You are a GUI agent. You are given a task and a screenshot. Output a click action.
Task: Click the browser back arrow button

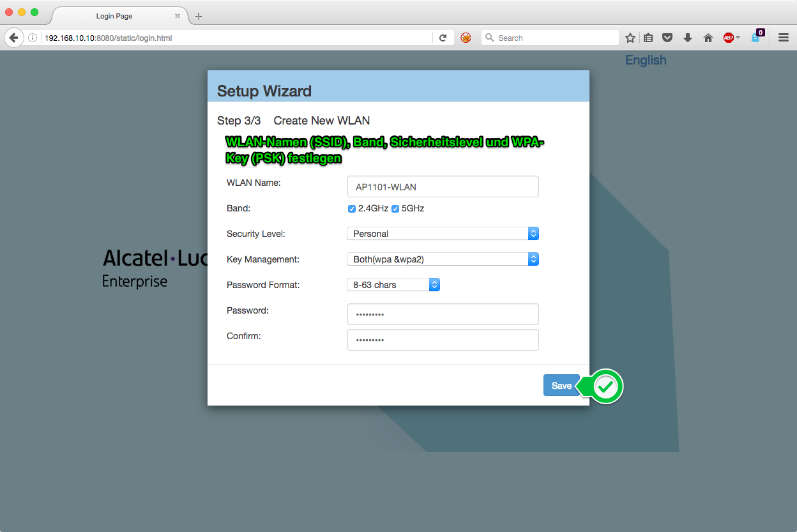(x=13, y=38)
